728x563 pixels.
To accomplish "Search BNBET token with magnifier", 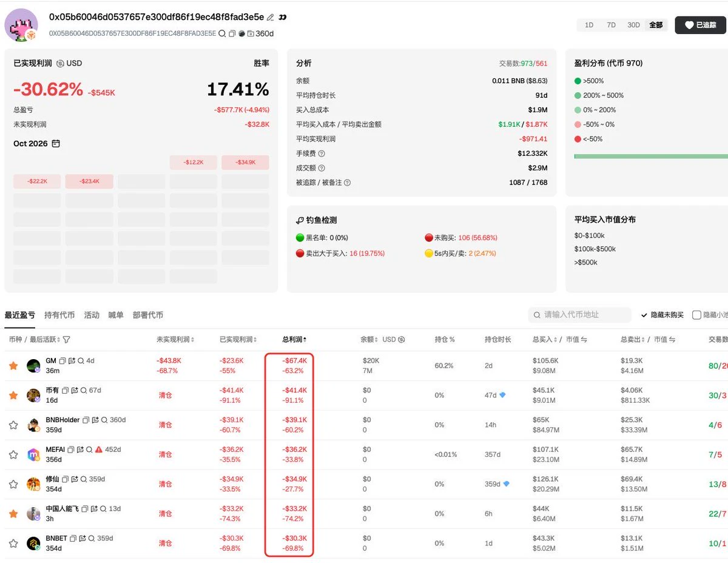I will (91, 538).
